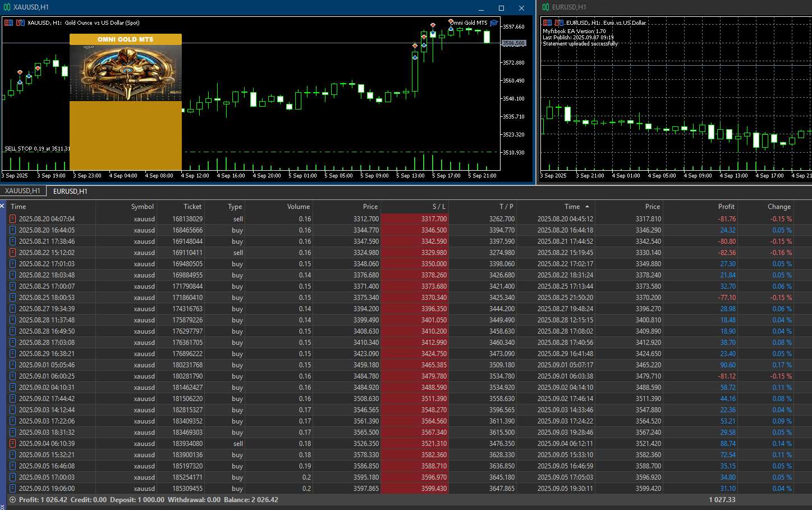The image size is (812, 510).
Task: Click the buy icon of ticket 169884955
Action: (12, 275)
